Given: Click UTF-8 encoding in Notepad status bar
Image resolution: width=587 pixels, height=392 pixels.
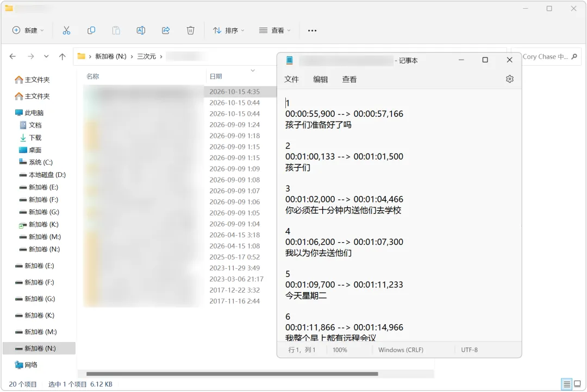Looking at the screenshot, I should click(469, 350).
